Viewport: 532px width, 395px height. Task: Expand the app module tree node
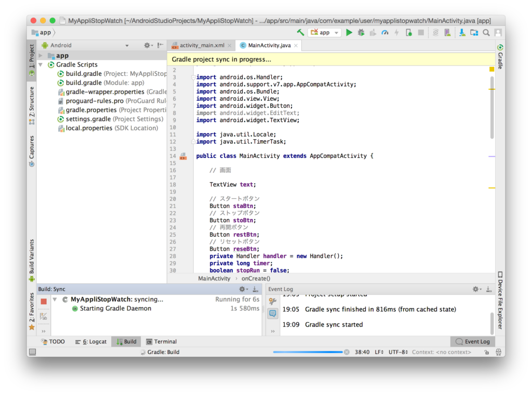[41, 55]
